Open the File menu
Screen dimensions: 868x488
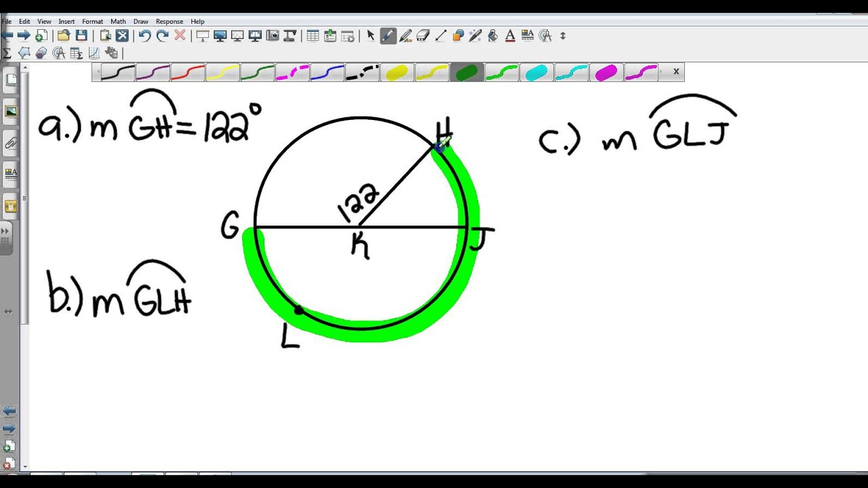click(x=6, y=22)
